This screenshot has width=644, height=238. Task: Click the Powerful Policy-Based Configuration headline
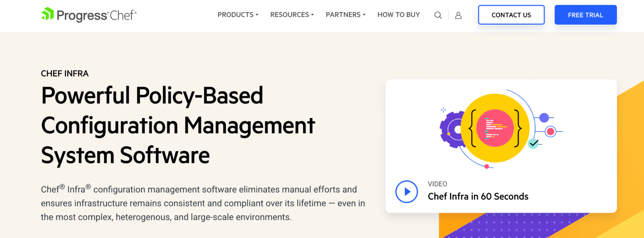click(x=178, y=125)
